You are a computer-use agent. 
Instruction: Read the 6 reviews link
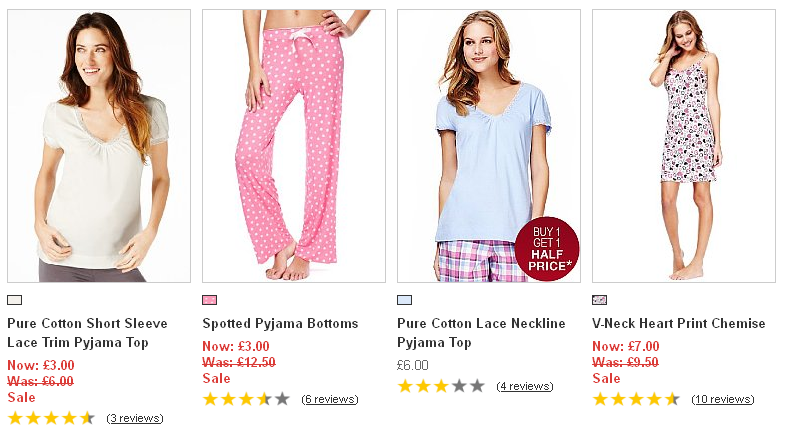330,399
